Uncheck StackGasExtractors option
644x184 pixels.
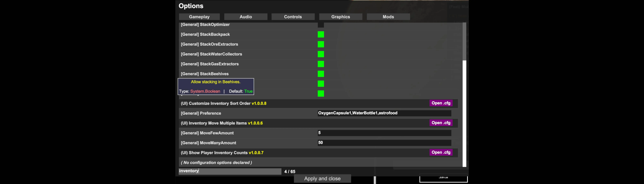(x=321, y=64)
